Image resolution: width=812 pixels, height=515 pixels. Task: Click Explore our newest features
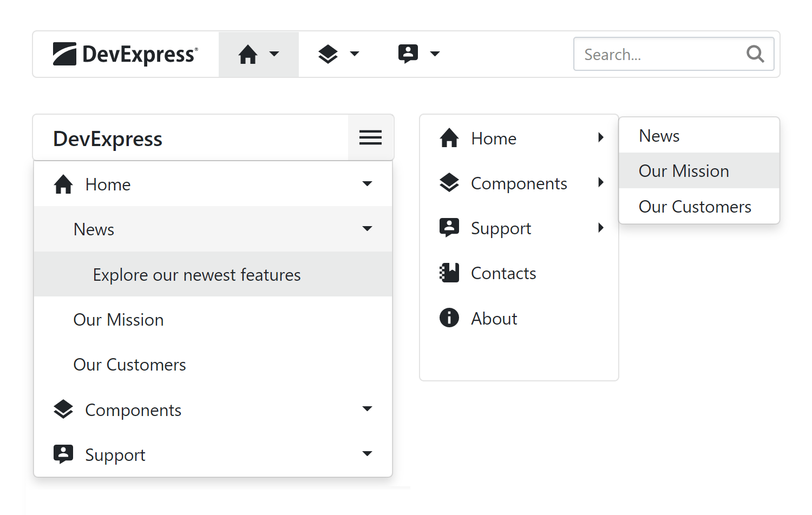click(197, 275)
